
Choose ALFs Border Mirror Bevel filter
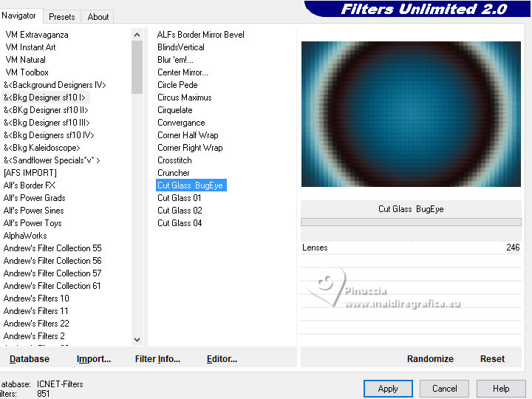[200, 35]
